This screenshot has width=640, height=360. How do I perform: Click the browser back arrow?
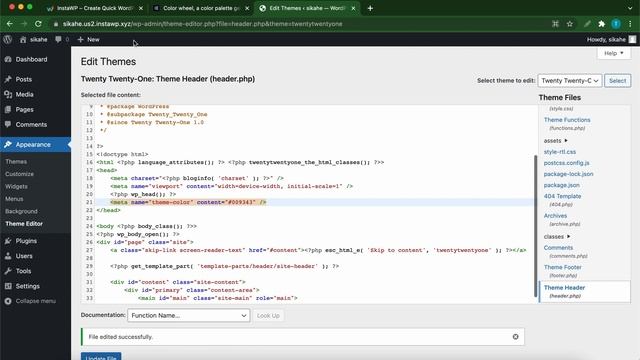pos(9,24)
